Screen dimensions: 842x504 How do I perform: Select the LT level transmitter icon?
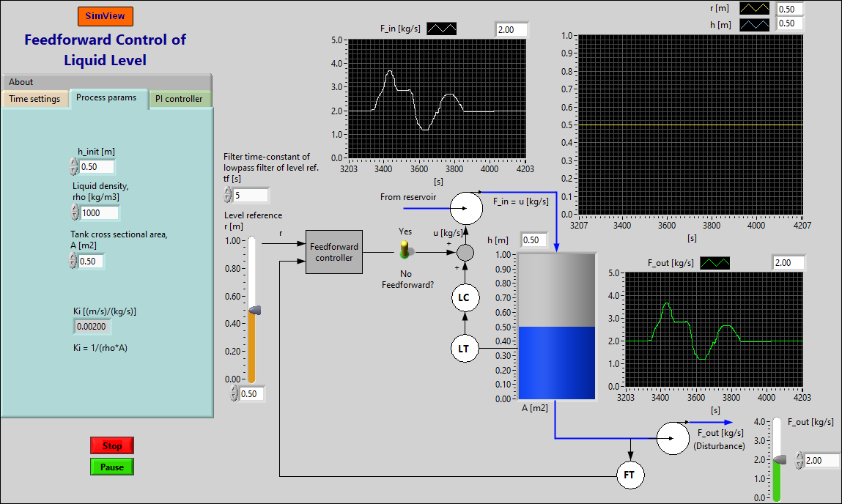click(465, 348)
